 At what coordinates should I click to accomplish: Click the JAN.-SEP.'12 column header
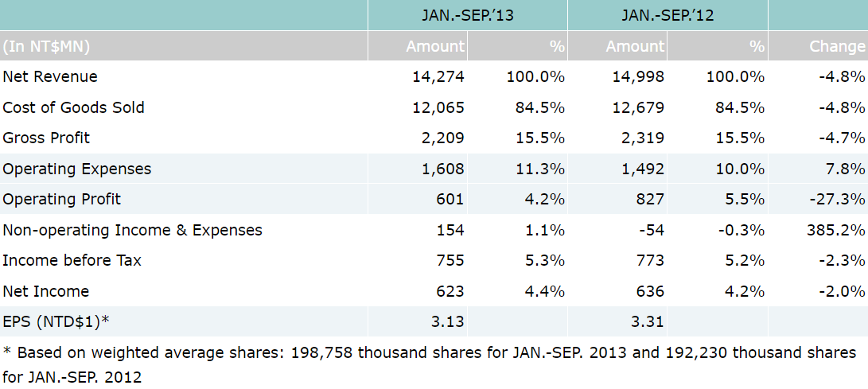(x=667, y=14)
